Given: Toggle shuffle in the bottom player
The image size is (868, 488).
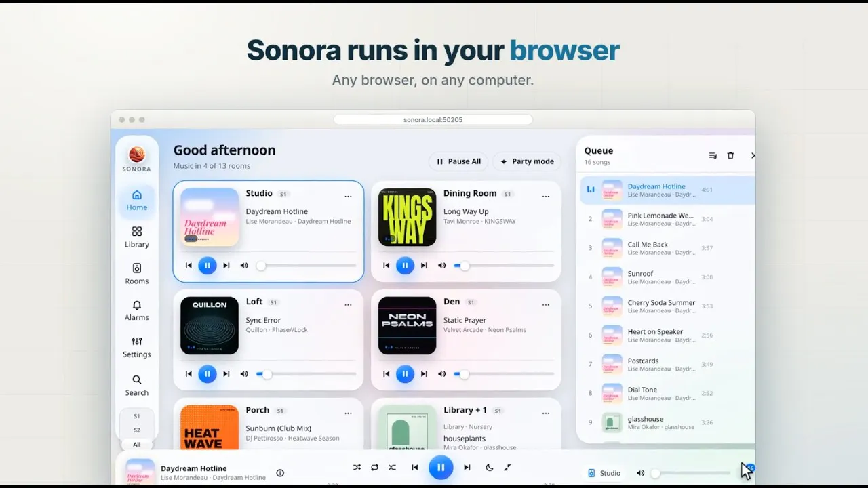Looking at the screenshot, I should pyautogui.click(x=357, y=467).
